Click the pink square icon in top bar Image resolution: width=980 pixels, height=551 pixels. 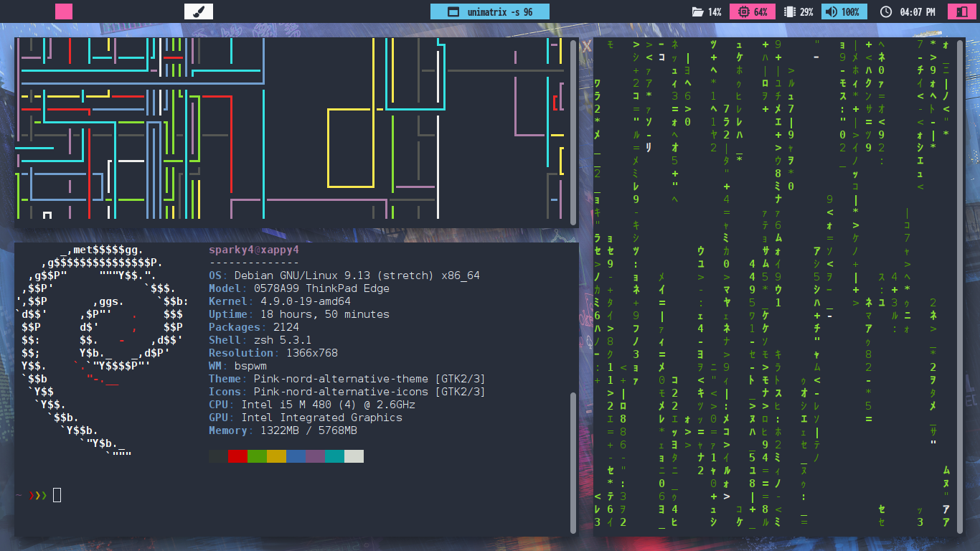pos(64,11)
